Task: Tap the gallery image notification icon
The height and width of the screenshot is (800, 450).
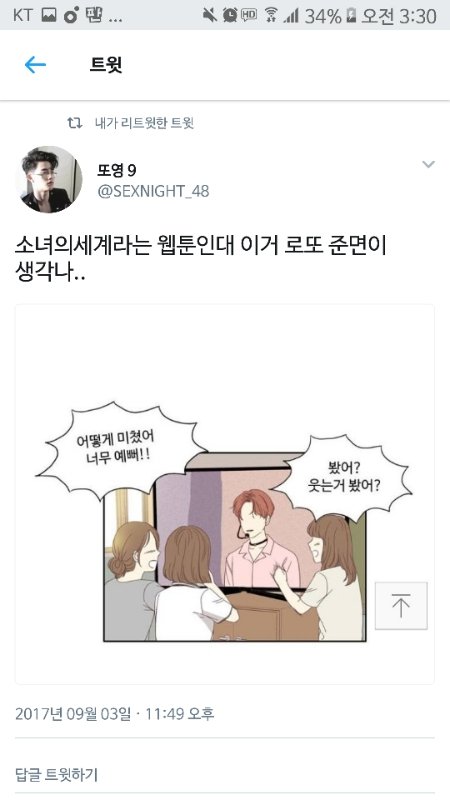Action: [49, 16]
